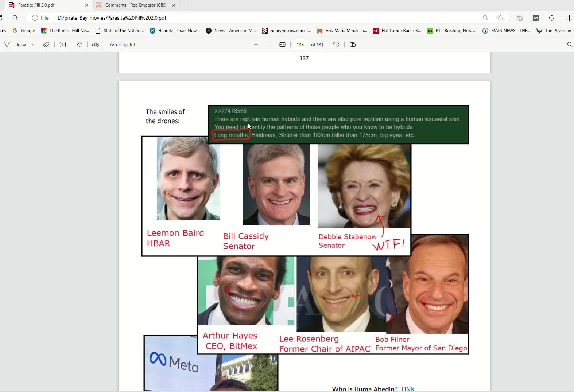Expand the Draw options dropdown arrow
The width and height of the screenshot is (574, 392).
point(33,44)
